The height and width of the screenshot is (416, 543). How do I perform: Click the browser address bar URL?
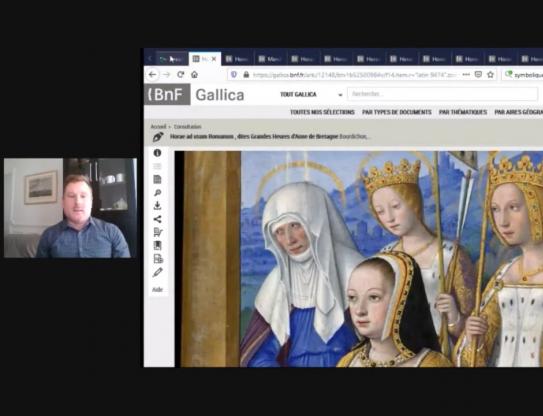pos(355,74)
